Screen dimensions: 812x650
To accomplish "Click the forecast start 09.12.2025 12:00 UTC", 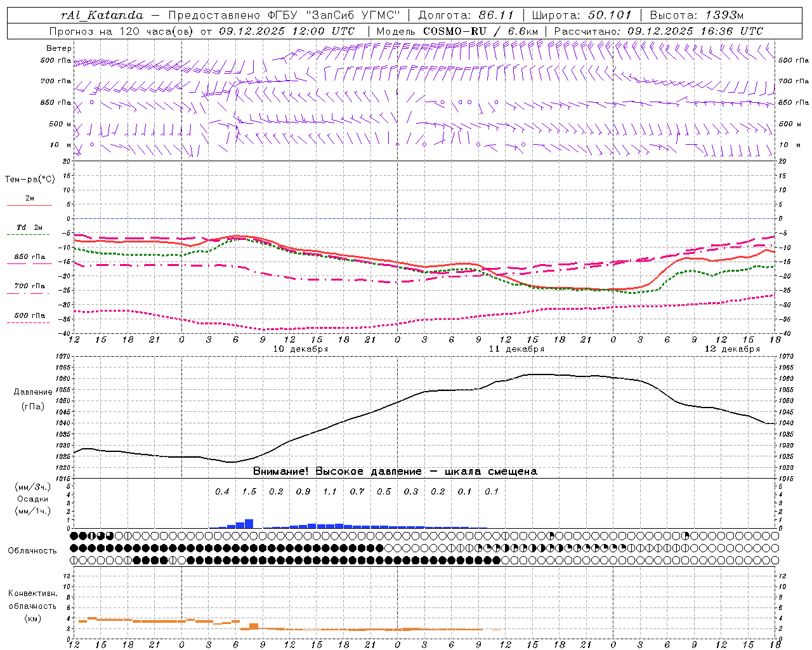I will pyautogui.click(x=287, y=31).
